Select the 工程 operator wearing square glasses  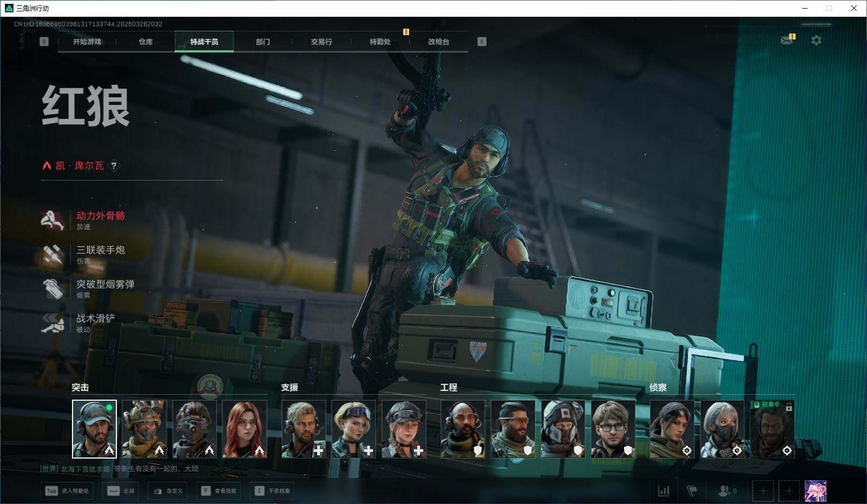click(613, 429)
